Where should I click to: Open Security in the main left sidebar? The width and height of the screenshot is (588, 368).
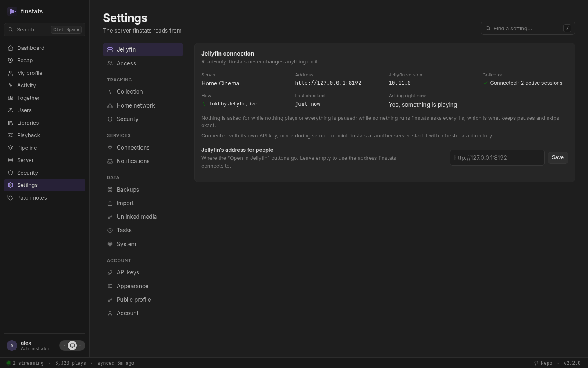(x=45, y=173)
